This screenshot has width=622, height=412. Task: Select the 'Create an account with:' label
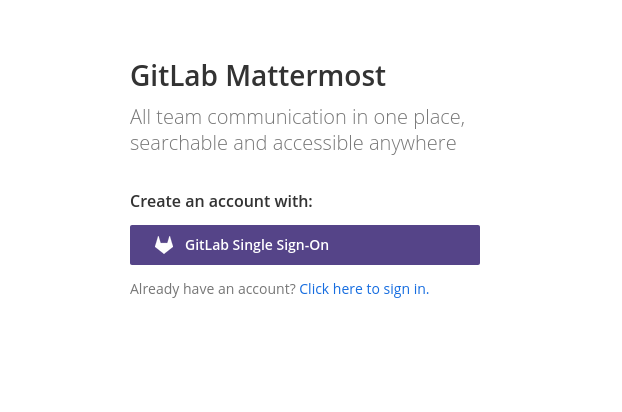221,201
